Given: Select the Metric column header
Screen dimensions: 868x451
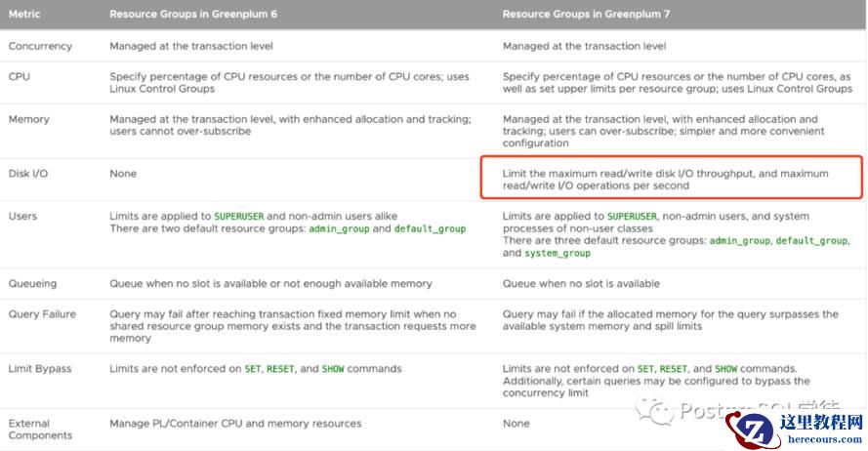Looking at the screenshot, I should click(x=24, y=15).
